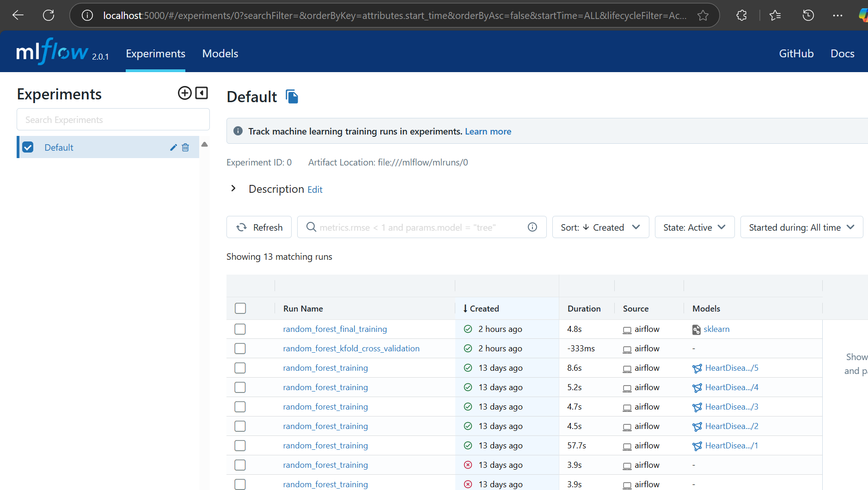Open browser settings ellipsis menu

click(x=837, y=15)
